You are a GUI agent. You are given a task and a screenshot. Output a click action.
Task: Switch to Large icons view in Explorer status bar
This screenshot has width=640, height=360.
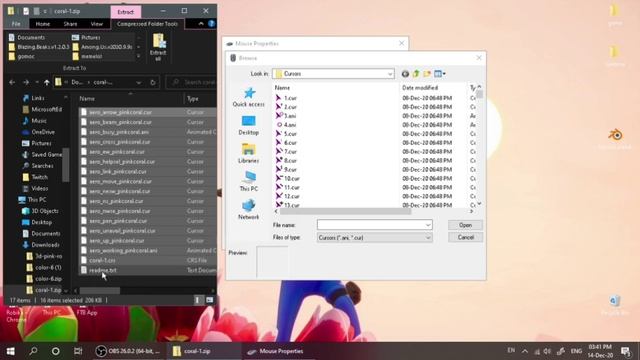pos(209,300)
